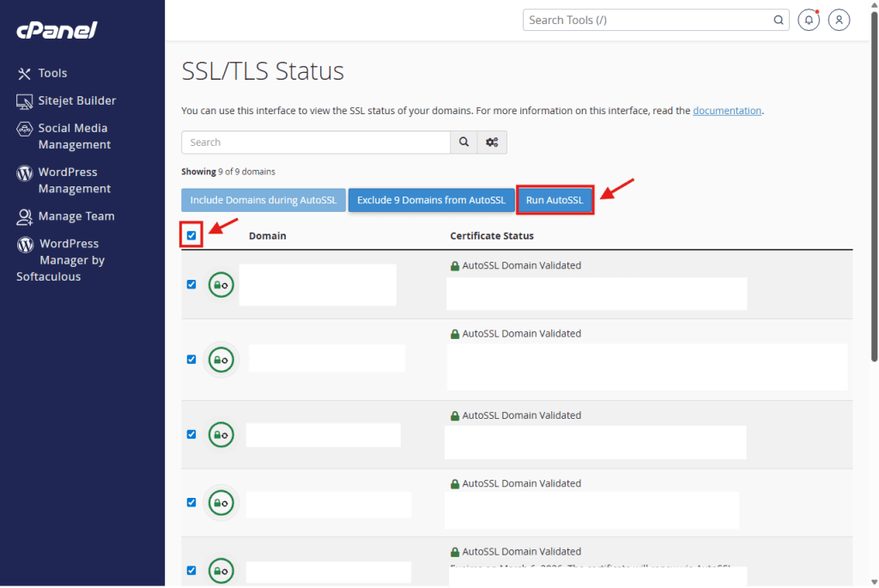The image size is (879, 588).
Task: Open the user account icon
Action: 840,21
